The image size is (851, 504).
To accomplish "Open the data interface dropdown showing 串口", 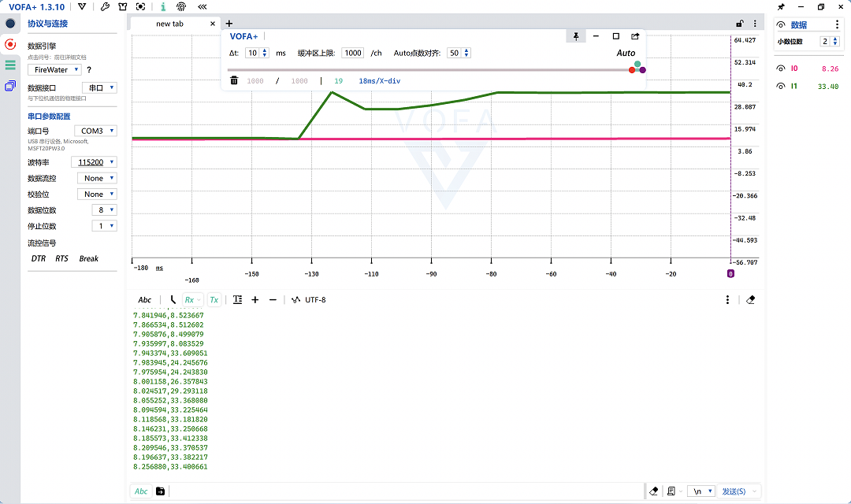I will pos(99,87).
